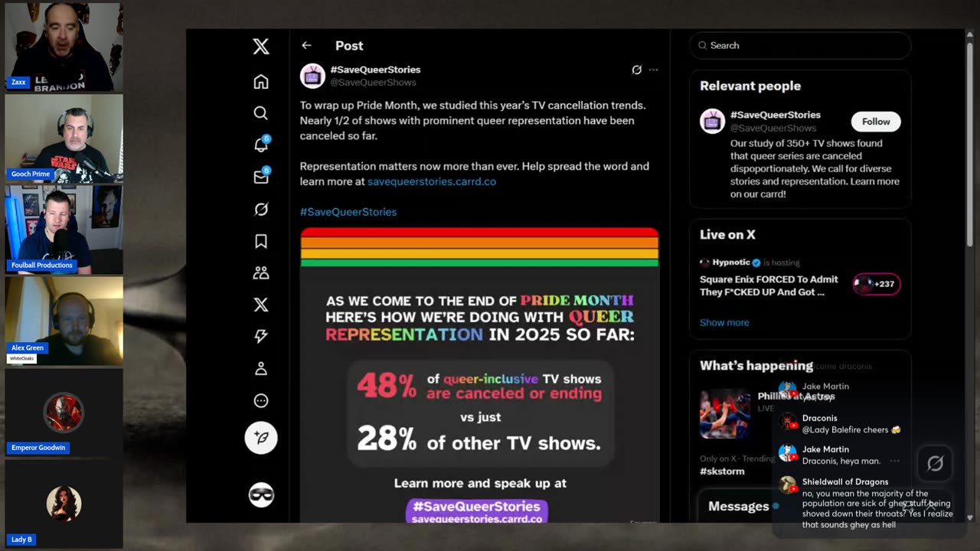The image size is (980, 551).
Task: Click the #SaveQueerStories hashtag in post
Action: 348,212
